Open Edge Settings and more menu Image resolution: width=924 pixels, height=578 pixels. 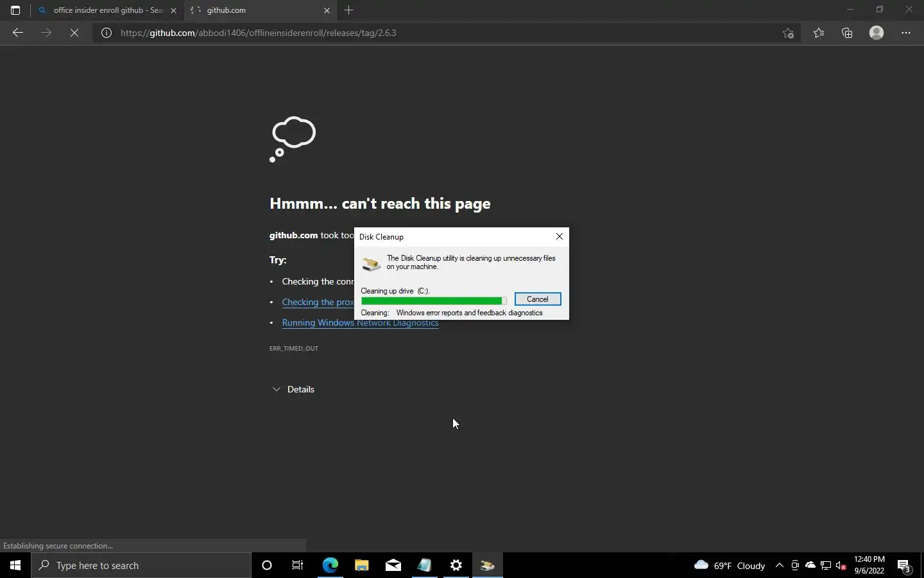(906, 33)
